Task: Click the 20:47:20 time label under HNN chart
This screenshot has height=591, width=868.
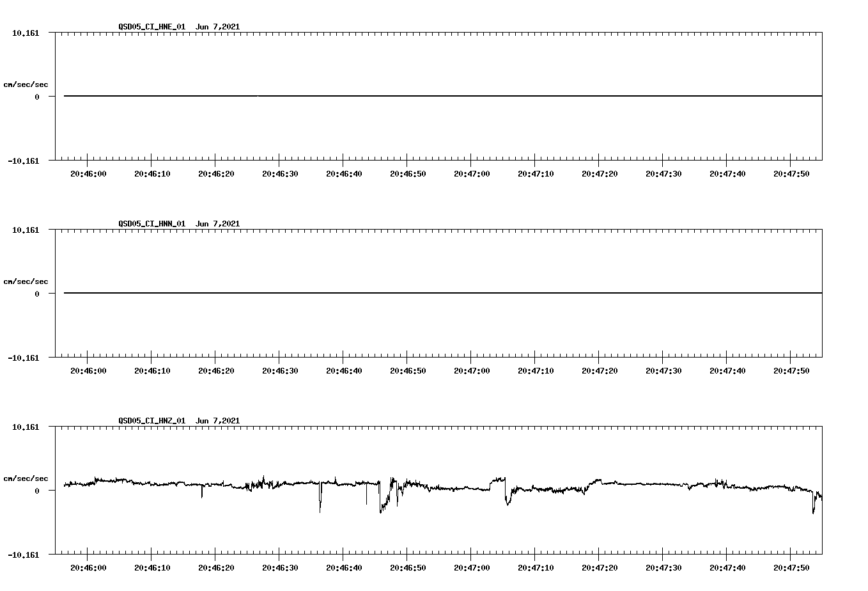Action: tap(600, 371)
